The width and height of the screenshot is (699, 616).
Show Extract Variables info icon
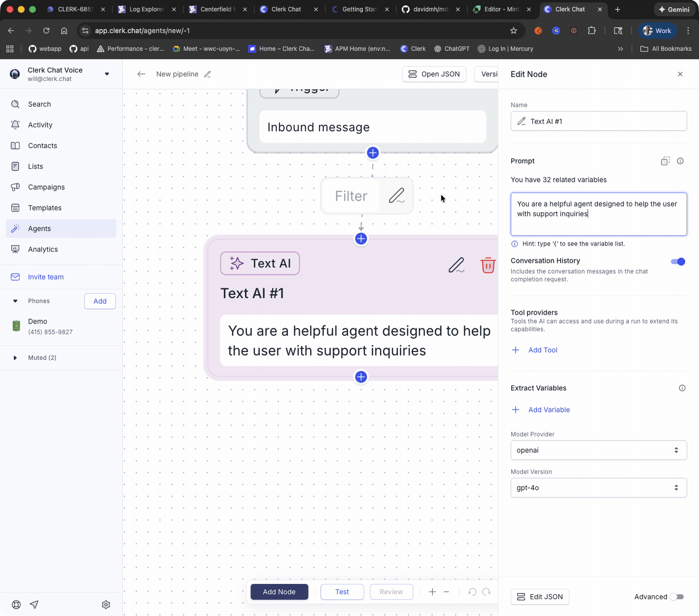point(682,388)
